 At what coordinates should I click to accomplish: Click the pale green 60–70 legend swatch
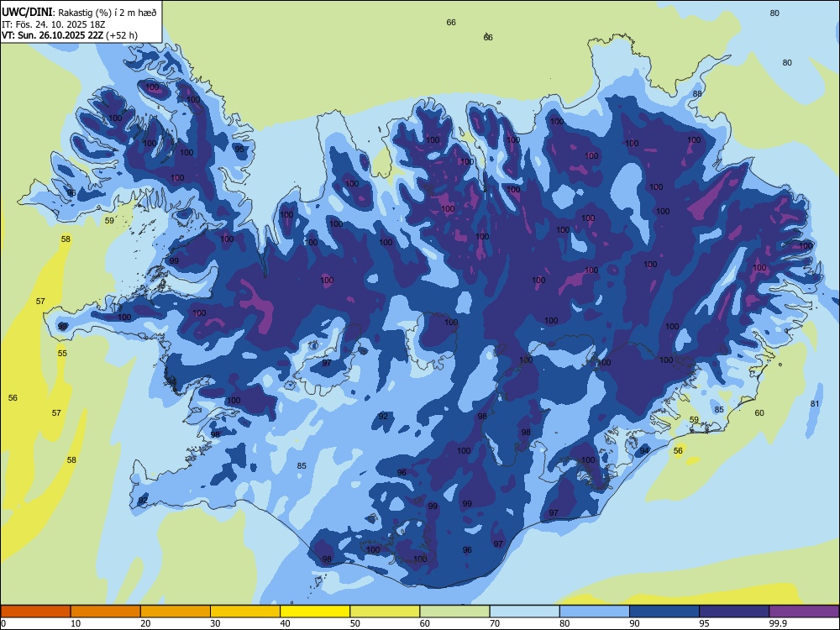tap(454, 612)
